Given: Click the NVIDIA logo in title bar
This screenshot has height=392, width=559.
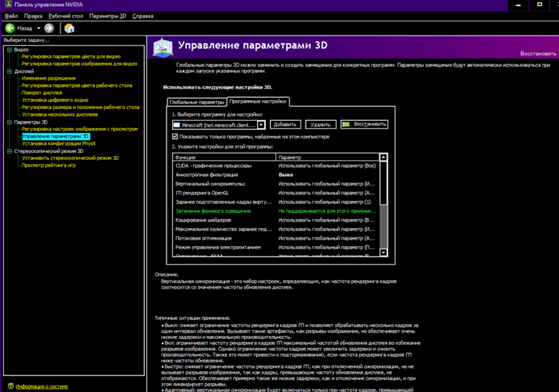Looking at the screenshot, I should [x=6, y=5].
